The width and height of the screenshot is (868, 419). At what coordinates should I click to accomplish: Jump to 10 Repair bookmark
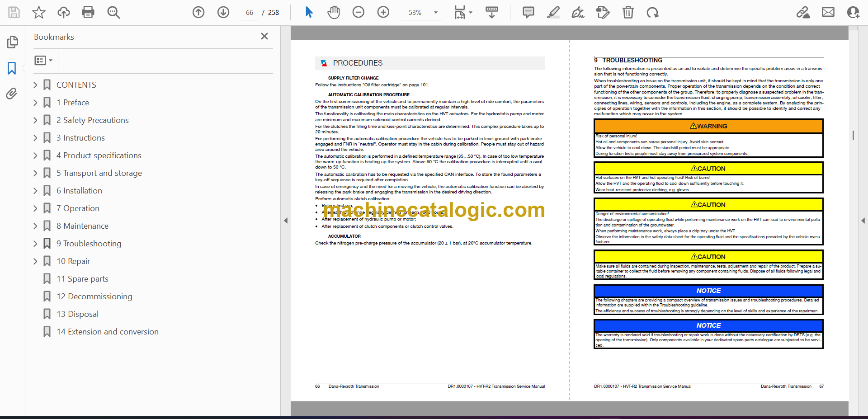coord(73,261)
